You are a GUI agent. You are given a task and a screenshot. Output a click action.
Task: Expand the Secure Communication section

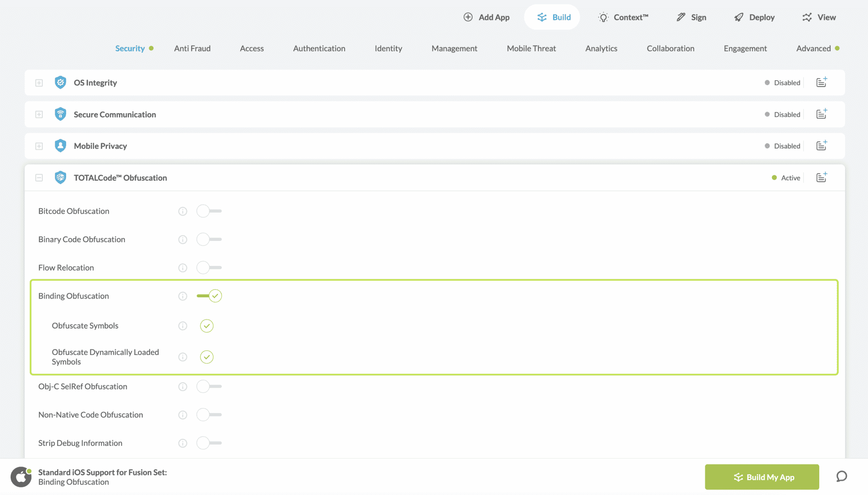pos(39,114)
